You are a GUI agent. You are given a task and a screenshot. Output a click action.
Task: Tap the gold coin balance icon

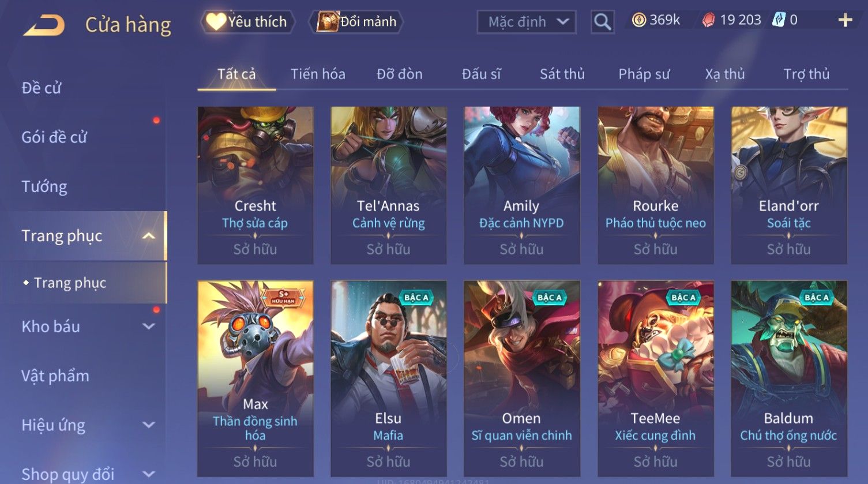(x=639, y=20)
